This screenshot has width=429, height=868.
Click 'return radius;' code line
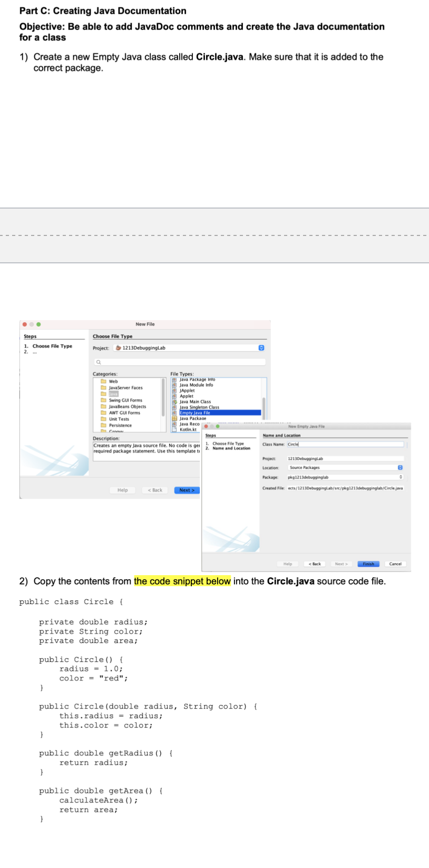pyautogui.click(x=93, y=763)
